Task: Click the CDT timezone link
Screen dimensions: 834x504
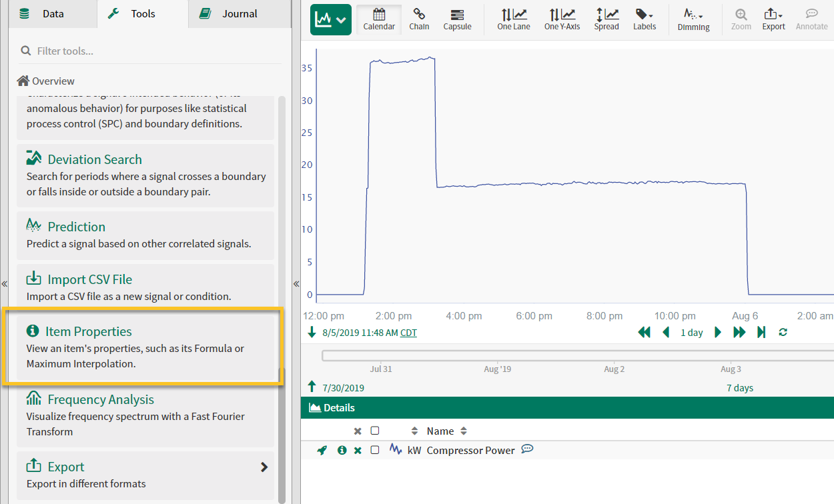Action: [x=408, y=333]
